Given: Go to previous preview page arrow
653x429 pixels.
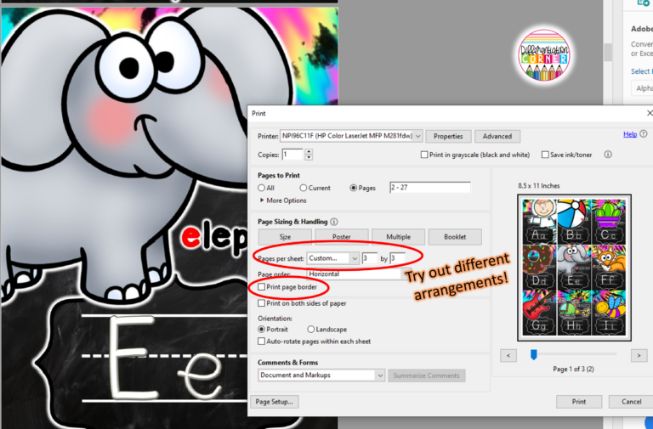Looking at the screenshot, I should [508, 355].
